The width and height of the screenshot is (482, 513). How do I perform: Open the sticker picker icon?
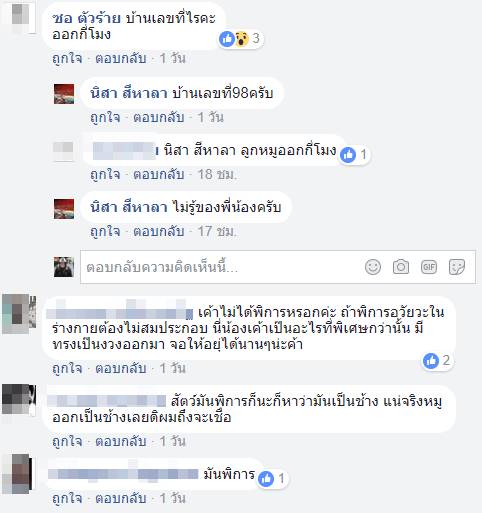[x=457, y=267]
